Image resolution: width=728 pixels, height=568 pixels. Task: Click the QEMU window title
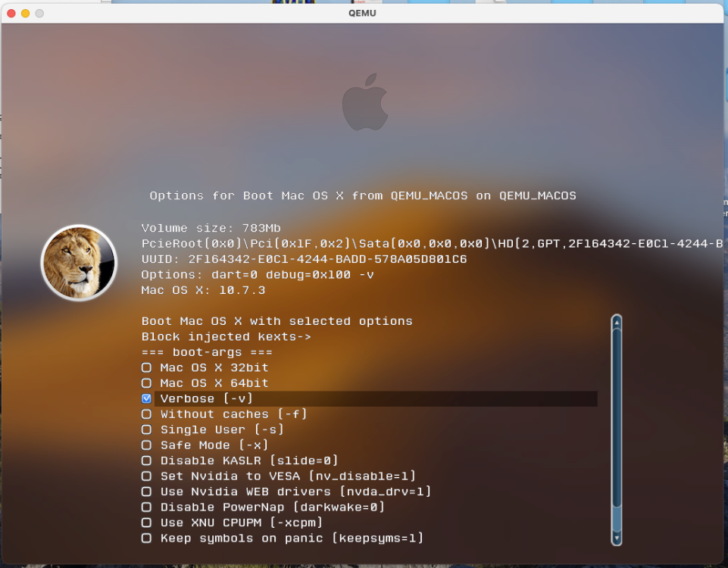click(363, 13)
